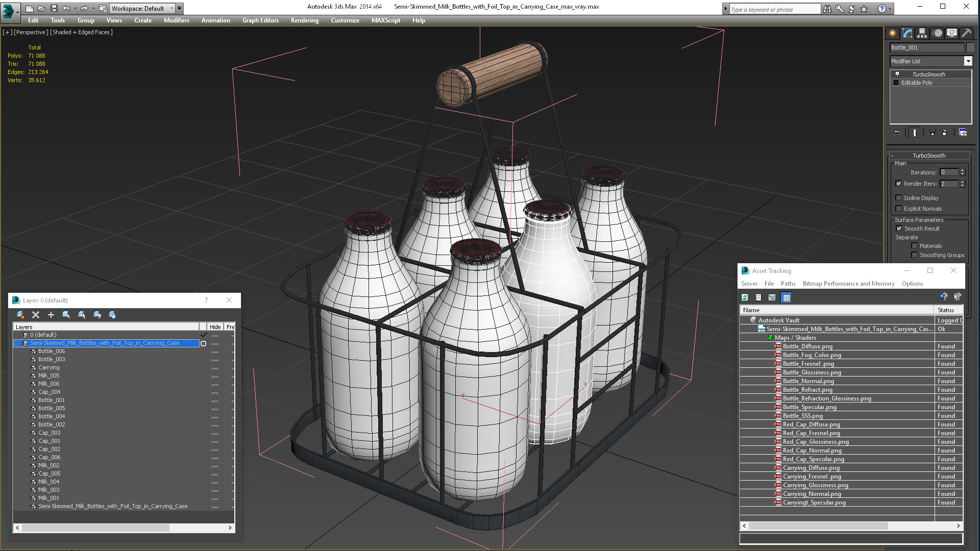Click the Undo arrow icon
Image resolution: width=980 pixels, height=551 pixels.
pyautogui.click(x=66, y=8)
